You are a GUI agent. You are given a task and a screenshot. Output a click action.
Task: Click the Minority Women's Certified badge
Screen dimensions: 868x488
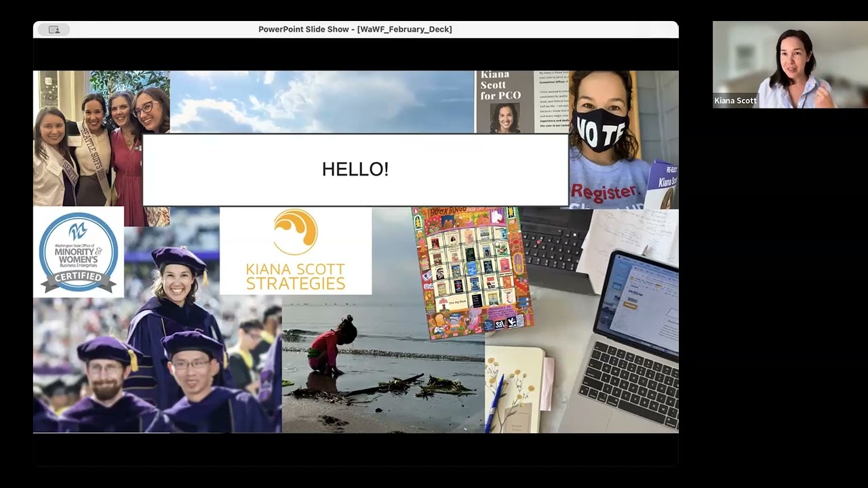click(x=79, y=252)
